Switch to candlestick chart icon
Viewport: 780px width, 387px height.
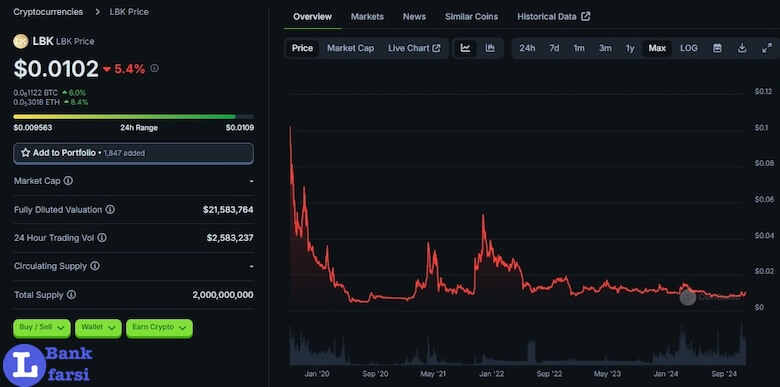coord(490,48)
